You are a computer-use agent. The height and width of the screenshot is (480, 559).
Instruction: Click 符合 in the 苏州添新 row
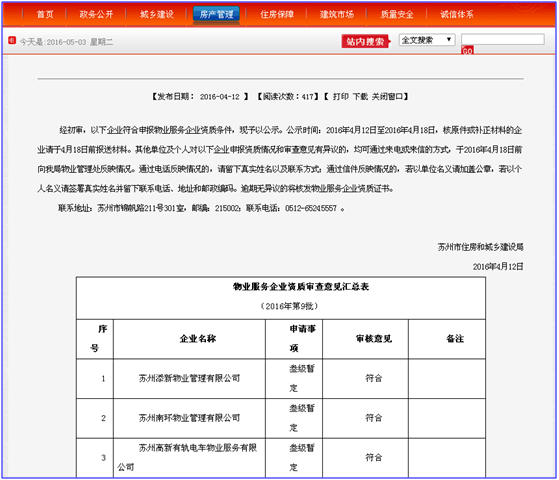click(374, 378)
